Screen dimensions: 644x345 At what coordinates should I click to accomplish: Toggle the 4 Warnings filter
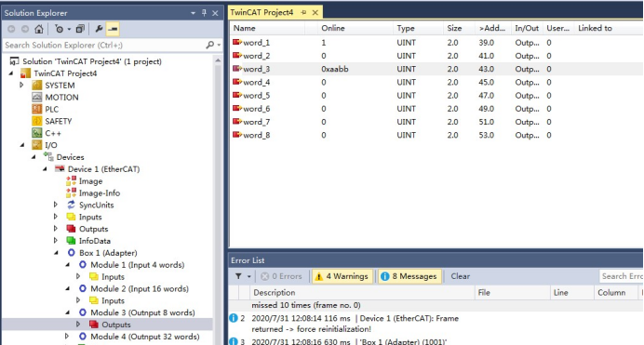tap(342, 276)
